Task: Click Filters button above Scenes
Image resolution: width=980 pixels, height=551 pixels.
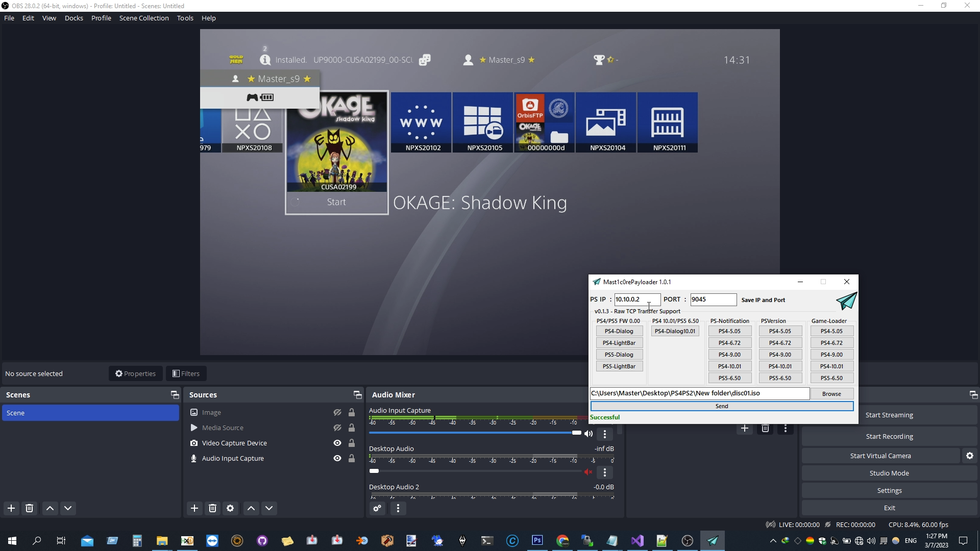Action: tap(186, 373)
